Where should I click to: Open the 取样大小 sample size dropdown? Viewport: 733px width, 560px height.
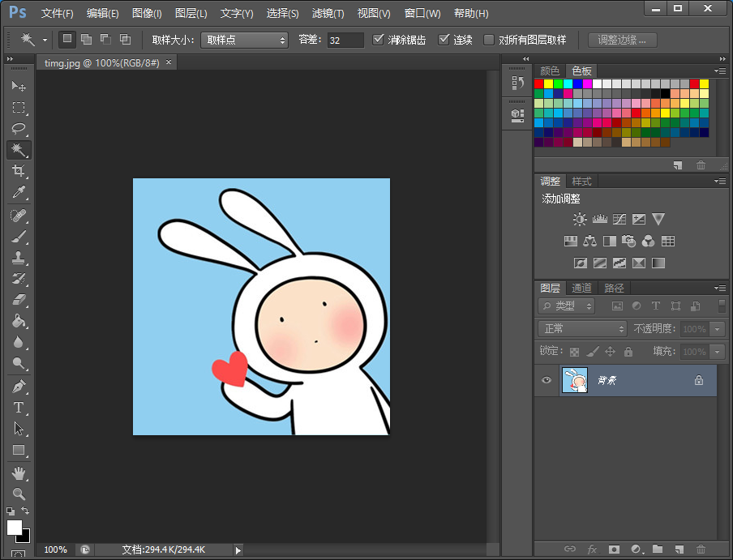[244, 40]
